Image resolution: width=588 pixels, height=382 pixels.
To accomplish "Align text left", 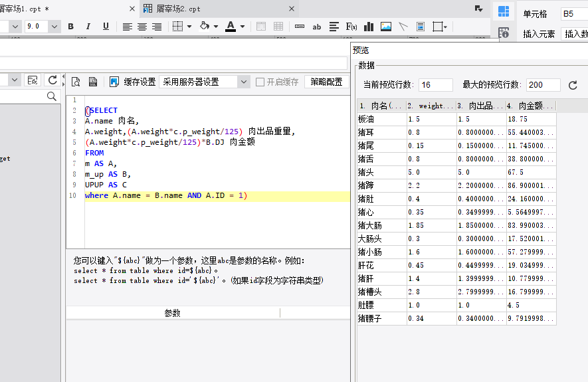I will pos(127,27).
